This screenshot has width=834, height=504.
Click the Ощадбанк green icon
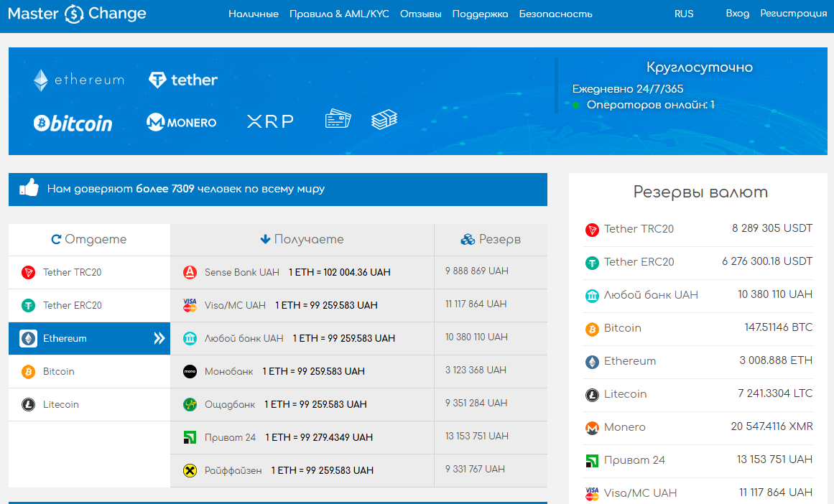pyautogui.click(x=190, y=405)
